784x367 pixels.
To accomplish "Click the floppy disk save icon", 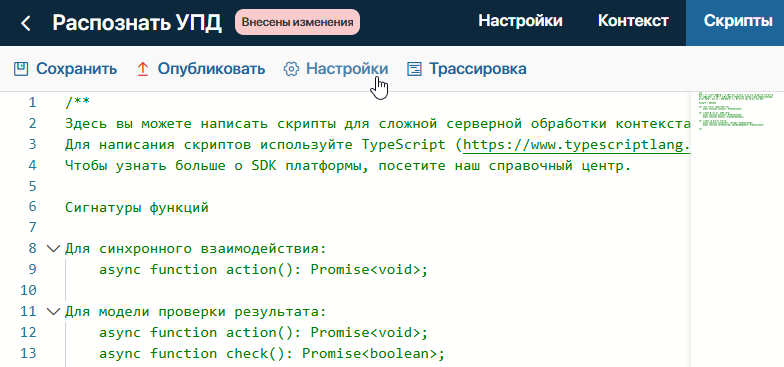I will tap(20, 68).
